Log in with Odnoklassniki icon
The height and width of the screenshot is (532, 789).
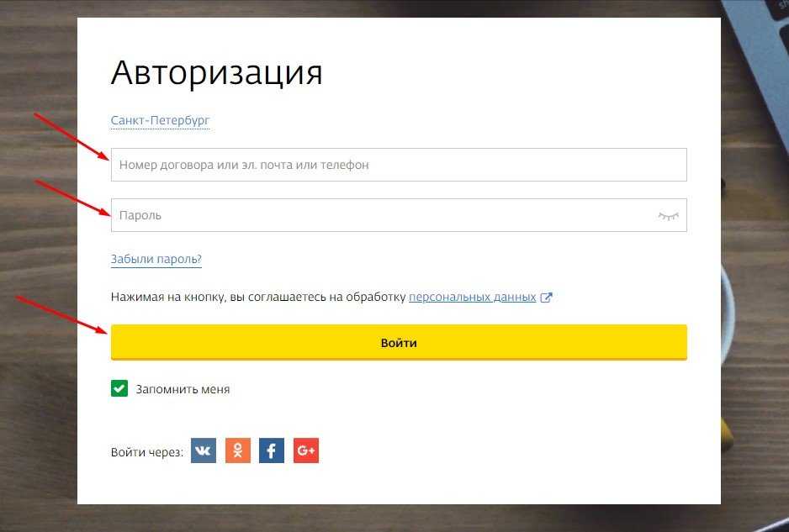pos(238,451)
